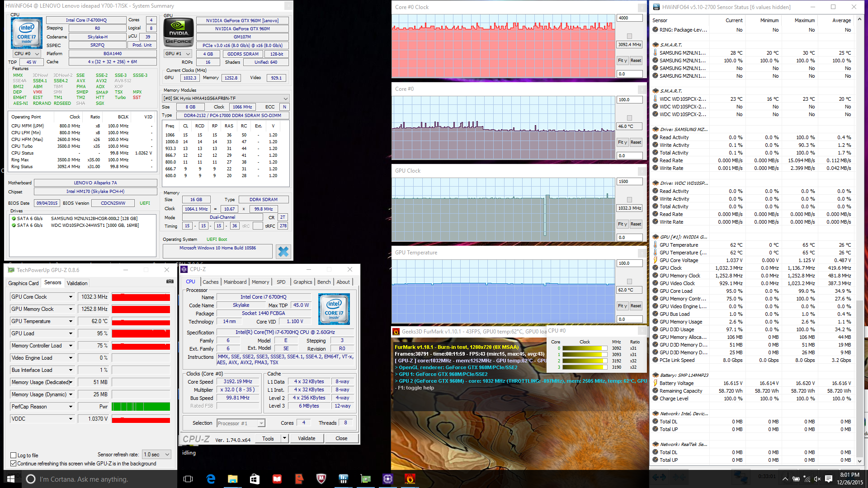The width and height of the screenshot is (868, 488).
Task: Switch to Graphics Card tab in GPU-Z
Action: pos(24,283)
